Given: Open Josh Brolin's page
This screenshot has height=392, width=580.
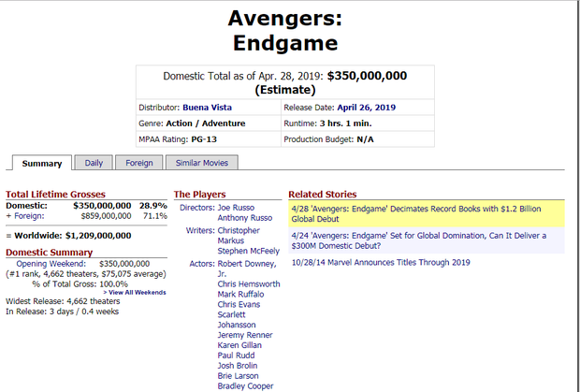Looking at the screenshot, I should 238,366.
